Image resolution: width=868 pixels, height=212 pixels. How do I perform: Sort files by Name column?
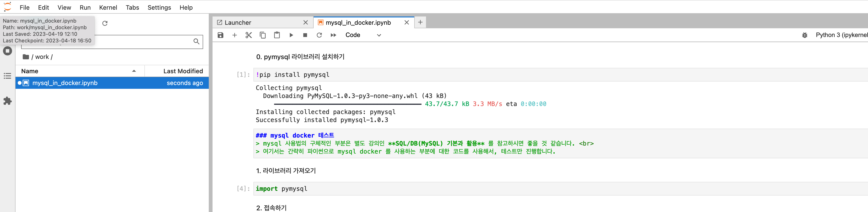(79, 71)
